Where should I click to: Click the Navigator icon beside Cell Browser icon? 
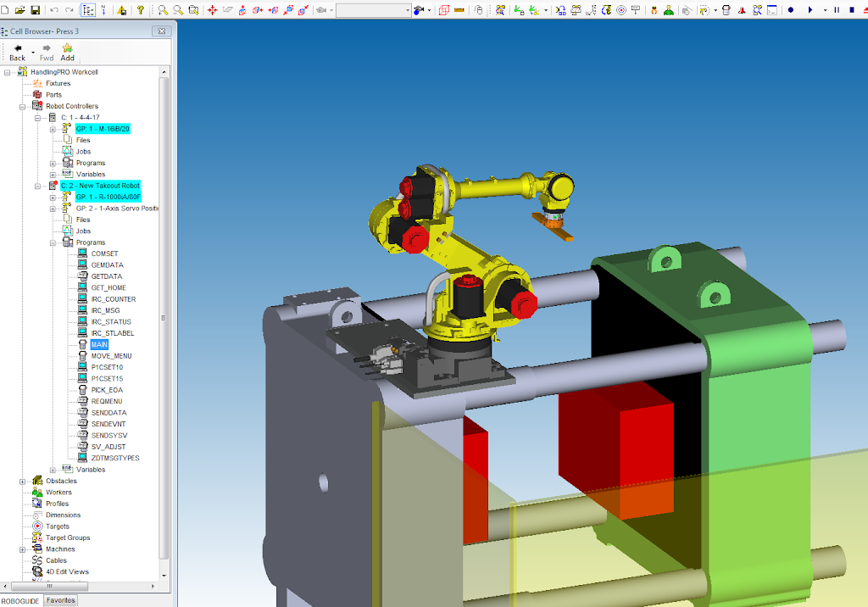click(x=103, y=10)
